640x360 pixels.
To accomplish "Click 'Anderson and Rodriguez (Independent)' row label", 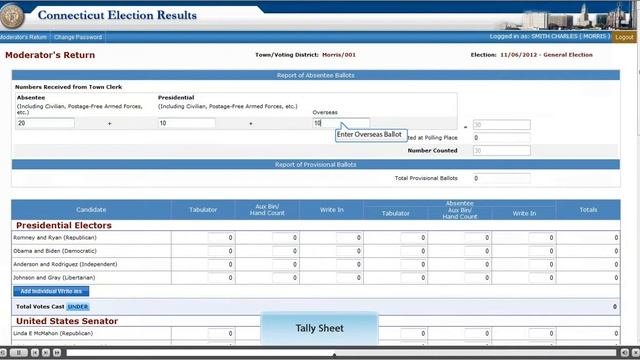I will pyautogui.click(x=65, y=264).
